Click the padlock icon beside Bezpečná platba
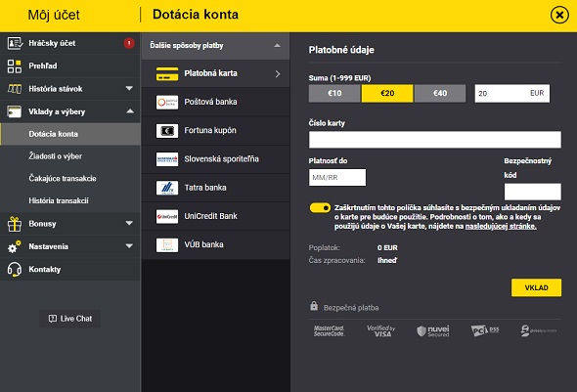This screenshot has width=577, height=392. [x=314, y=306]
